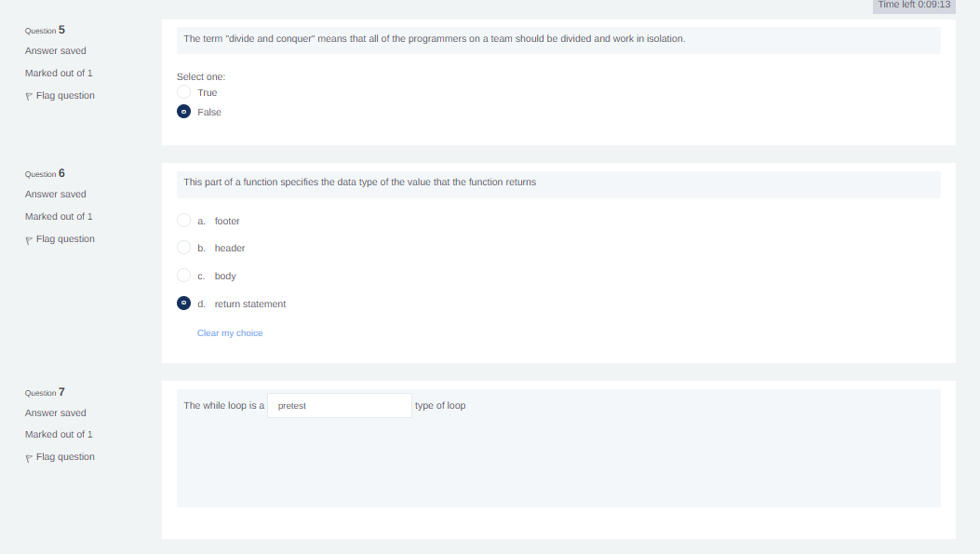Click the 'divide and conquer' question text
Image resolution: width=980 pixels, height=554 pixels.
click(435, 39)
